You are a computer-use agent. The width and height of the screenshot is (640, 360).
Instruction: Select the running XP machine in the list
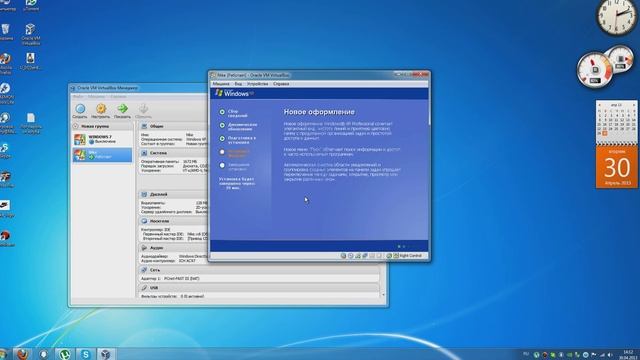pyautogui.click(x=102, y=155)
